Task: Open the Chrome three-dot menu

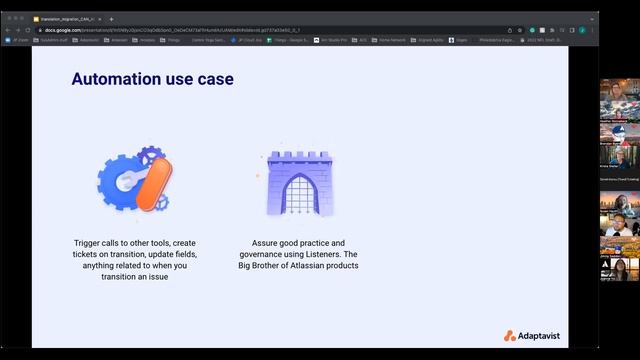Action: (x=592, y=30)
